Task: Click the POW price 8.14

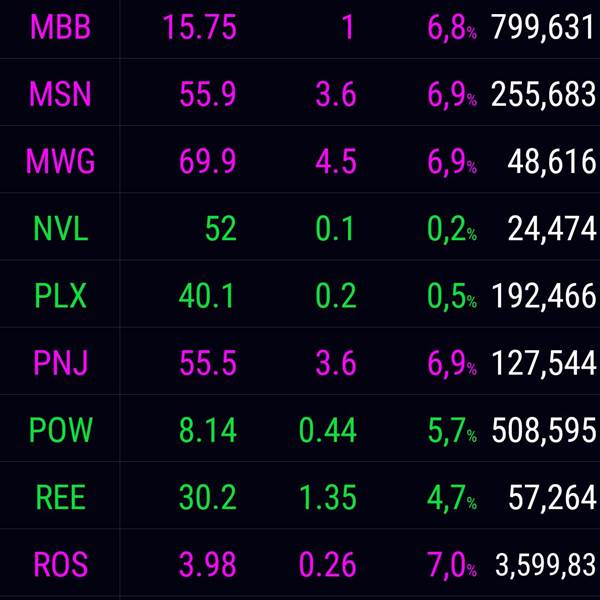Action: (x=208, y=430)
